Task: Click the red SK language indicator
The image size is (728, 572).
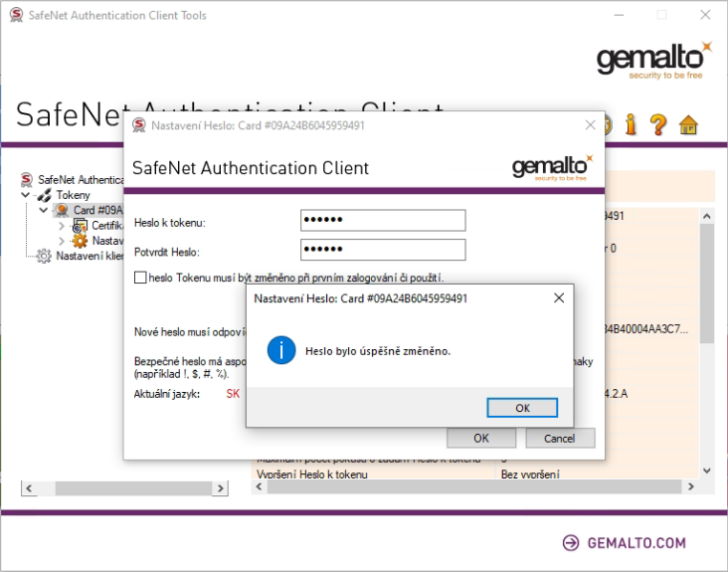Action: (x=233, y=394)
